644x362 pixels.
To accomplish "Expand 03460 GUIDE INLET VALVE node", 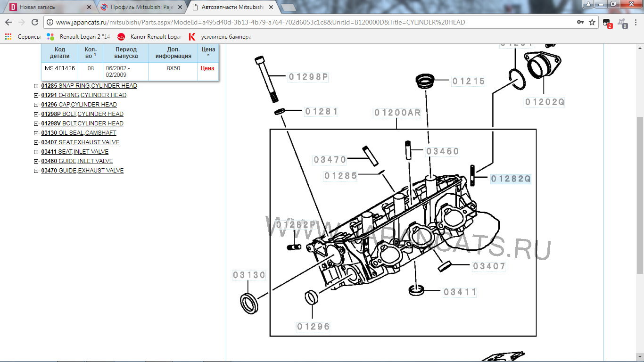I will coord(36,161).
